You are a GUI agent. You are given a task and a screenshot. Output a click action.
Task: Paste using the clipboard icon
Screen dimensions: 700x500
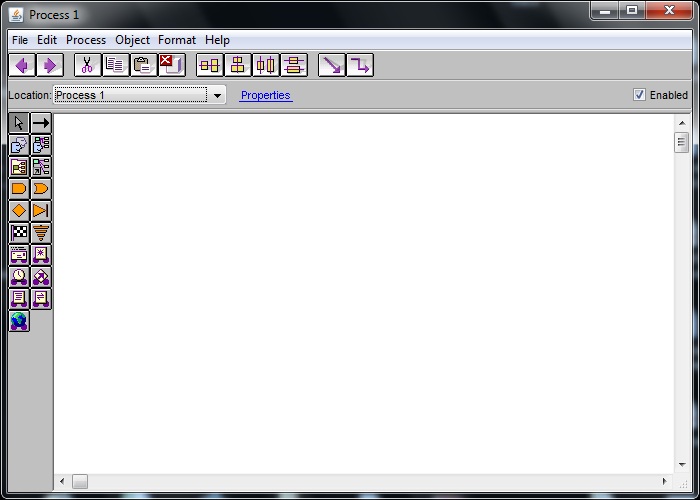click(x=144, y=66)
